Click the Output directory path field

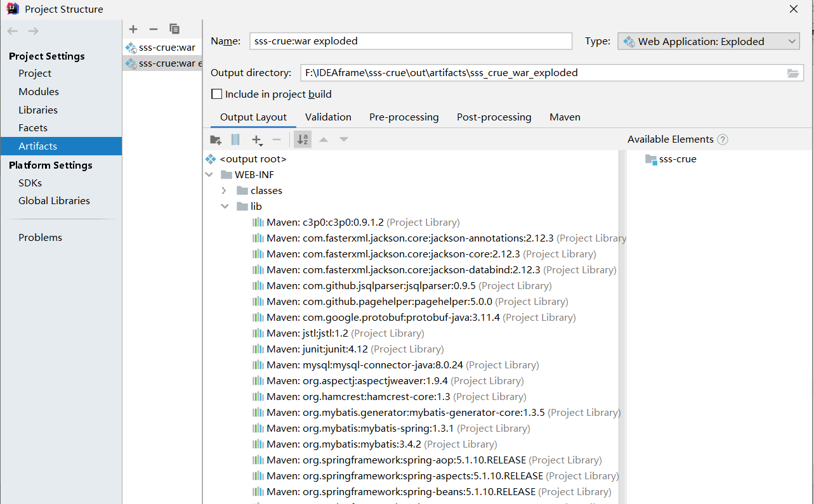552,73
